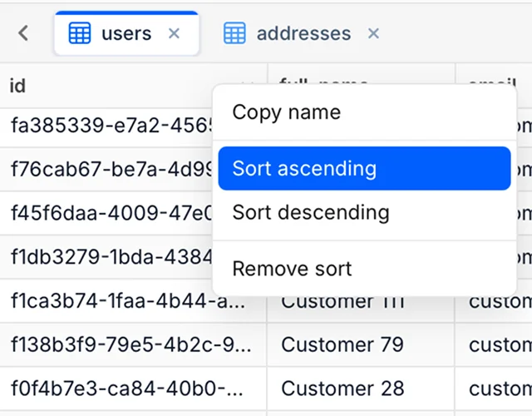Select Sort descending menu option

click(364, 213)
